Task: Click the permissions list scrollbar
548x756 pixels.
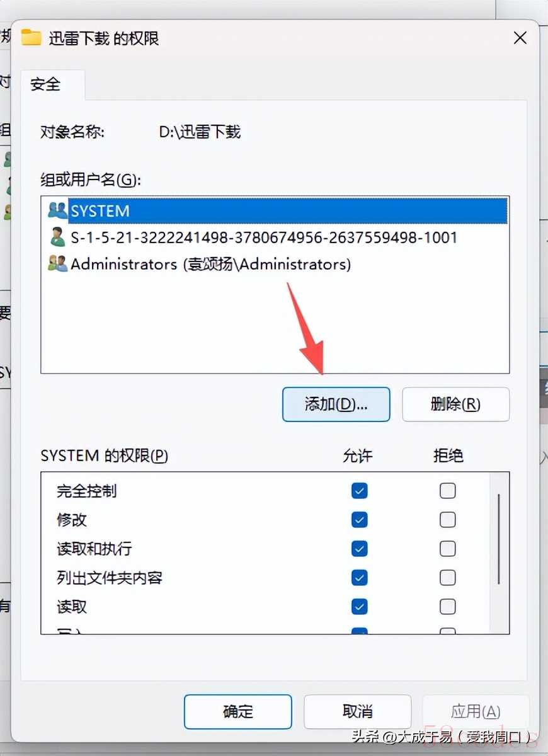Action: tap(499, 539)
